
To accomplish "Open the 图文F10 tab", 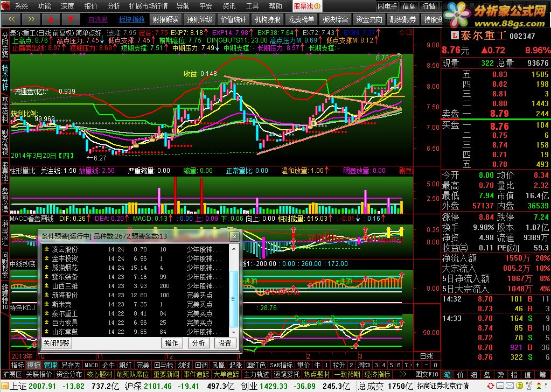I will point(427,374).
